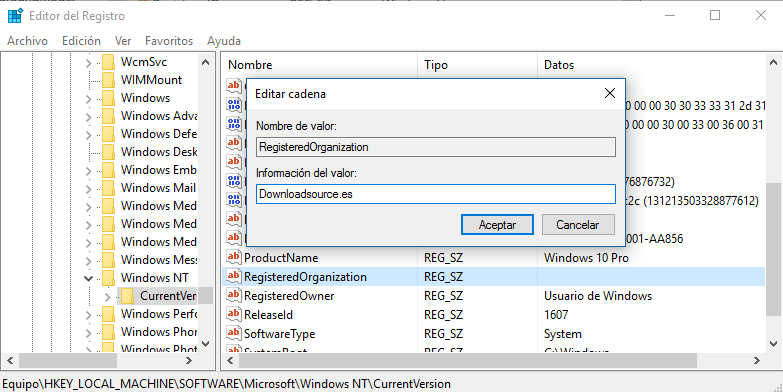Open the Edición menu

(81, 41)
